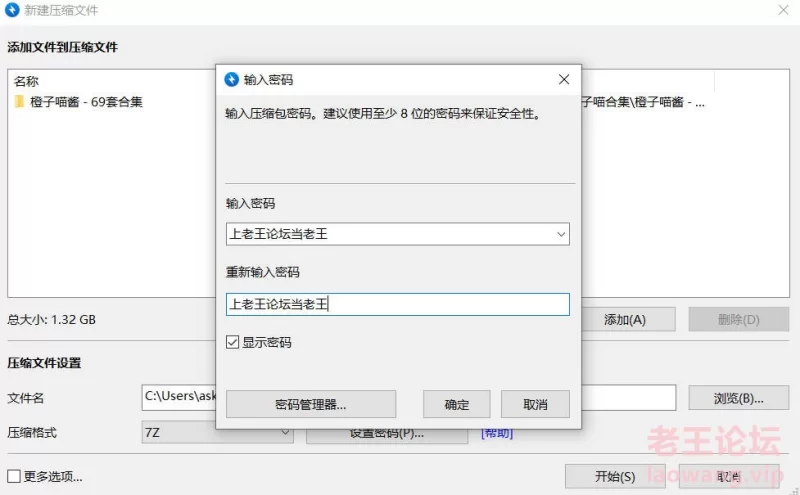Click the Bandizip icon in the 输入密码 dialog title
800x495 pixels.
232,79
